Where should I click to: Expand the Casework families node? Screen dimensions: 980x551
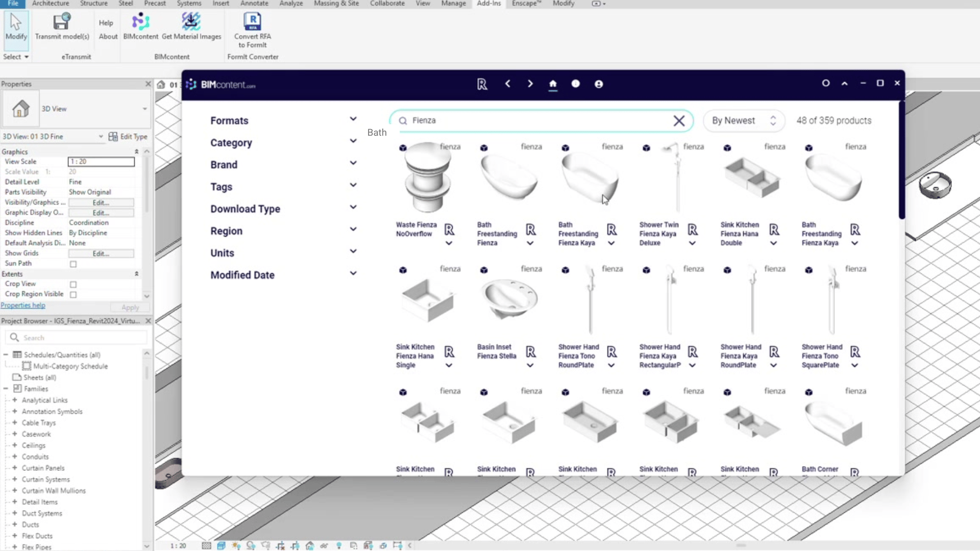(15, 434)
